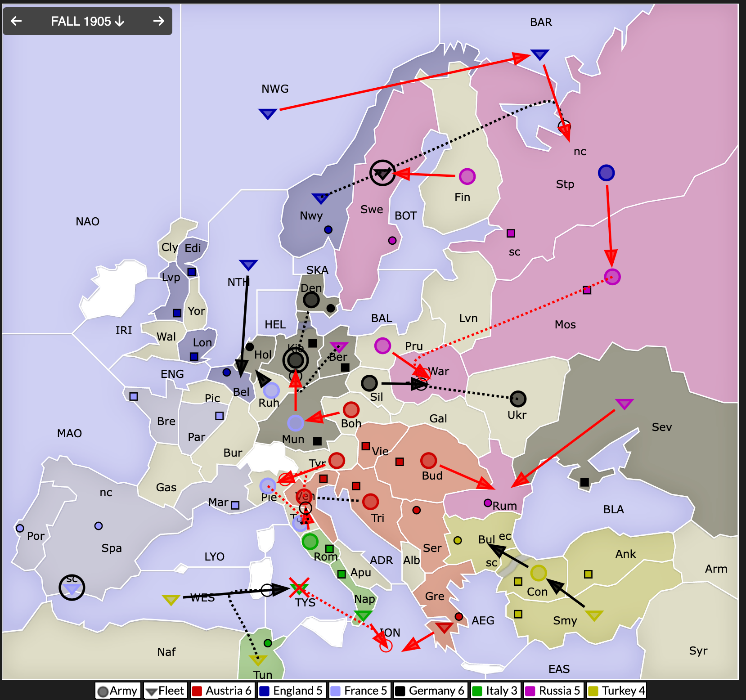Image resolution: width=746 pixels, height=700 pixels.
Task: Click the Austria 6 legend entry
Action: coord(222,691)
